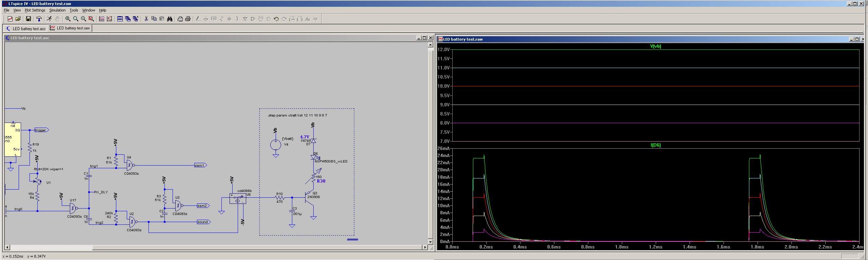This screenshot has height=260, width=868.
Task: Switch to LED battery test.asc tab
Action: click(x=26, y=28)
